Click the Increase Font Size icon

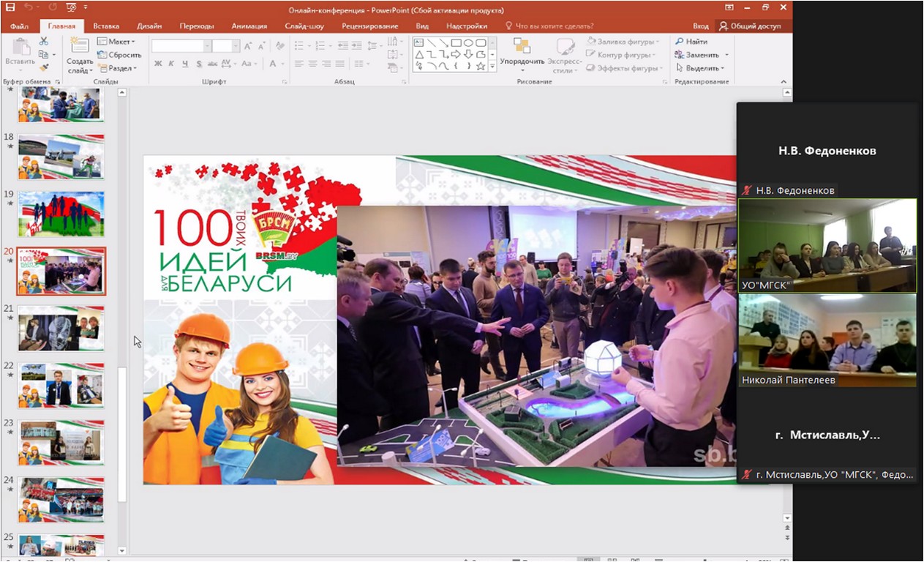point(248,45)
